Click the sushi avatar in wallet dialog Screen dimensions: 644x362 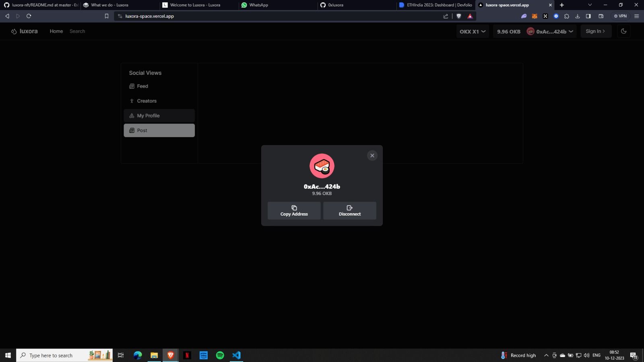(x=322, y=166)
